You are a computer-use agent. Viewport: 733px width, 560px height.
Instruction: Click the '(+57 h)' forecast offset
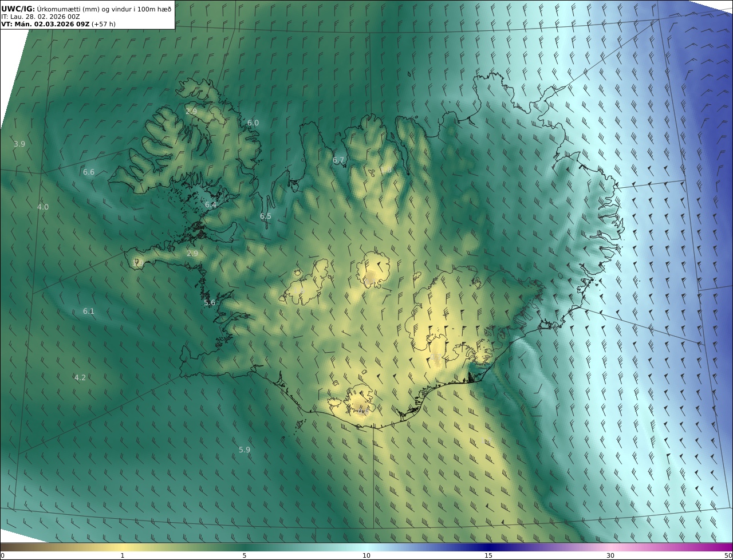tap(104, 24)
